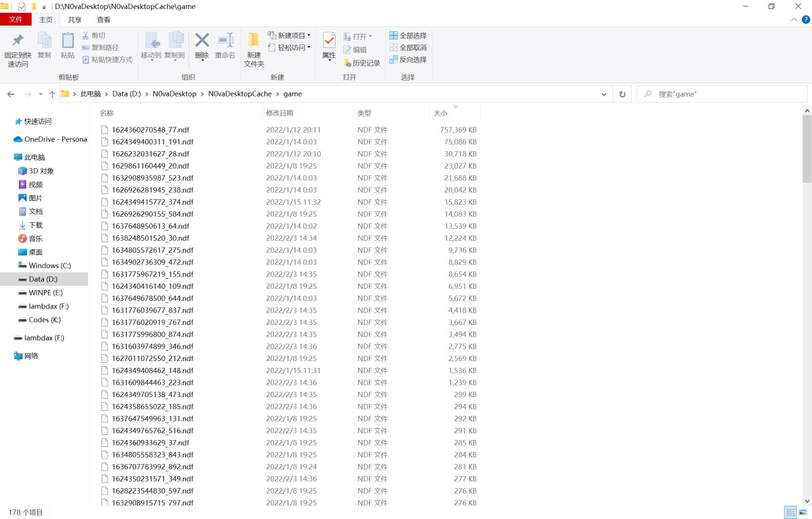Click the New Folder (新建文件夹) icon

254,41
